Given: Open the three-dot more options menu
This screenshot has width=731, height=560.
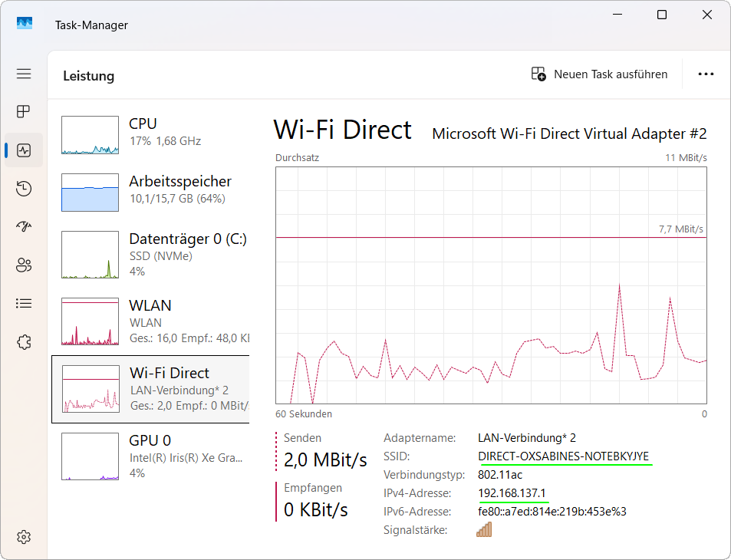Looking at the screenshot, I should 706,74.
